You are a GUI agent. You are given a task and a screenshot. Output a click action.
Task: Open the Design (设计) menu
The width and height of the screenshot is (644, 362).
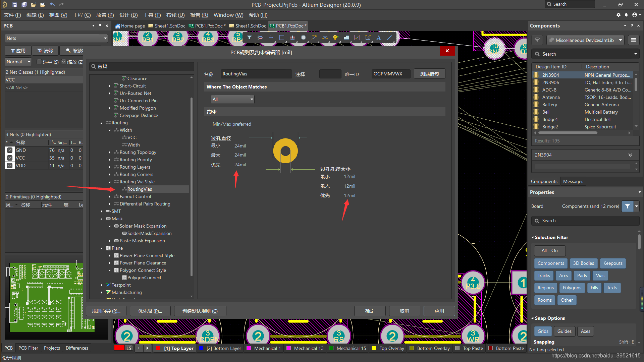tap(128, 15)
